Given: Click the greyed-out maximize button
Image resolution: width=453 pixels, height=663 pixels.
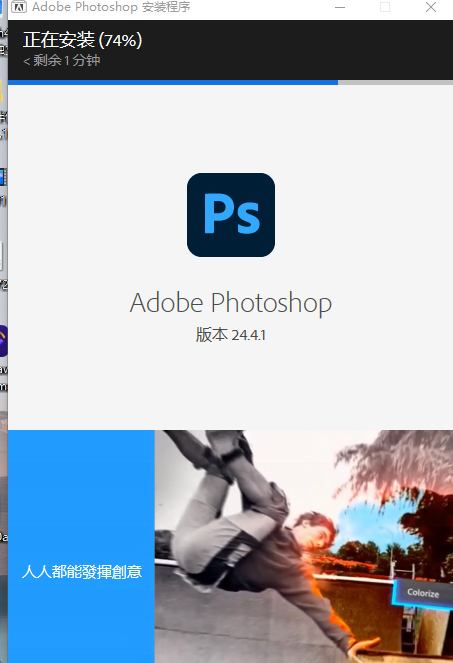Looking at the screenshot, I should [385, 7].
